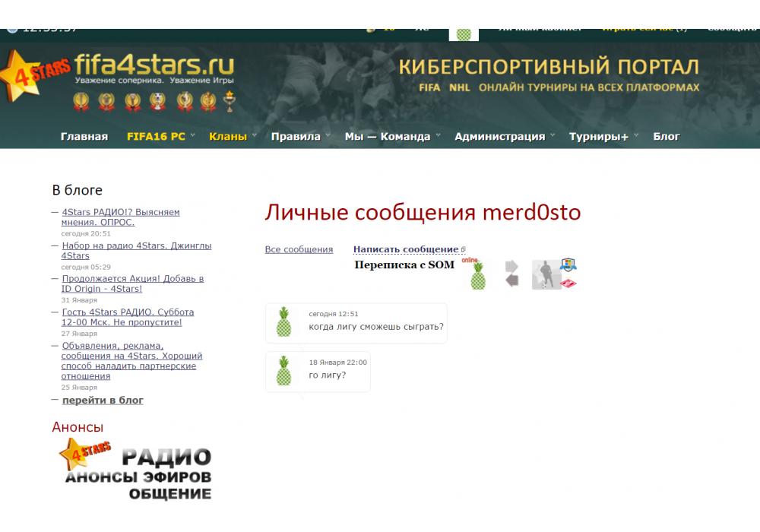Expand the Турниры+ menu arrow

coord(636,135)
